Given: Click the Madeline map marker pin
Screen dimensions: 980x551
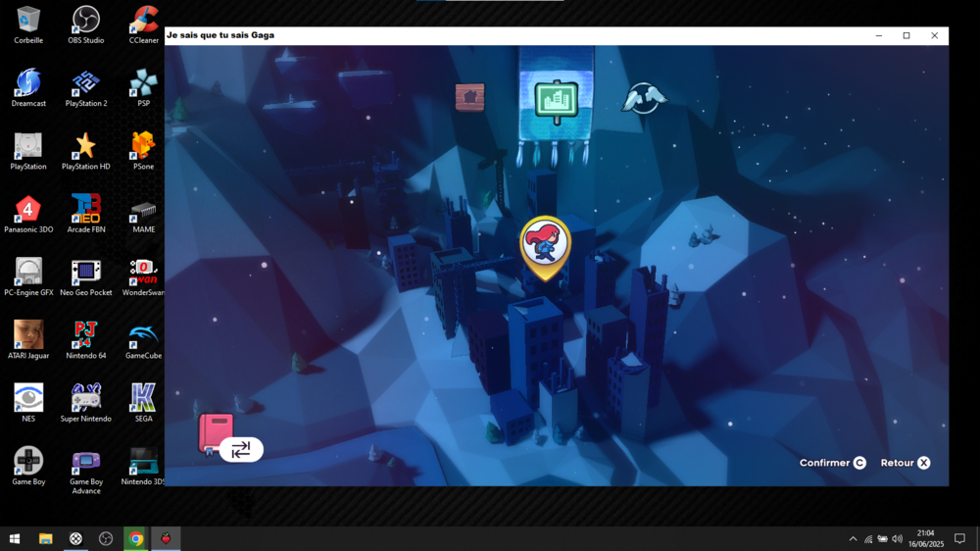Looking at the screenshot, I should (545, 245).
